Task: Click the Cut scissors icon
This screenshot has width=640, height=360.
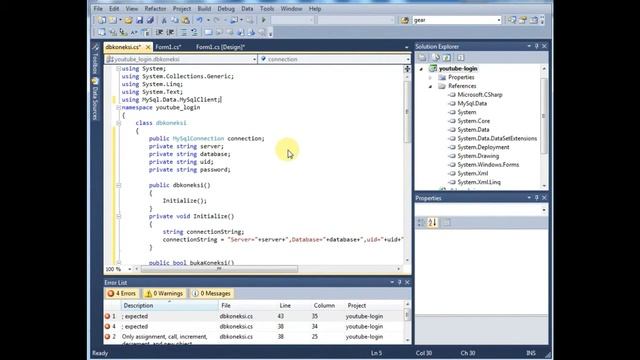Action: click(x=164, y=20)
